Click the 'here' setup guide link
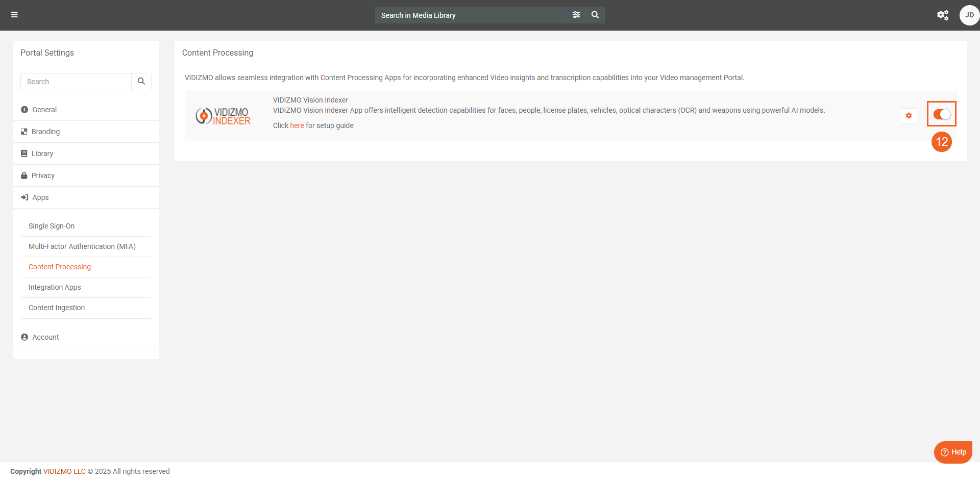980x482 pixels. pyautogui.click(x=297, y=125)
